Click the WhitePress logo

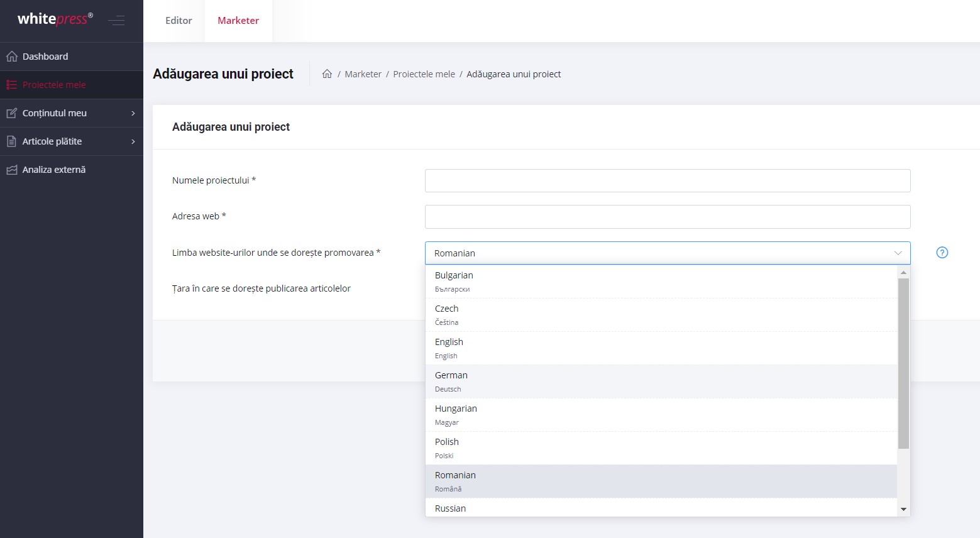coord(55,19)
